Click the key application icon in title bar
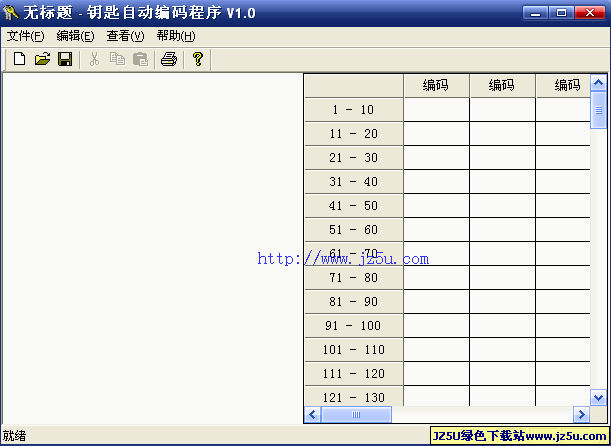 11,13
